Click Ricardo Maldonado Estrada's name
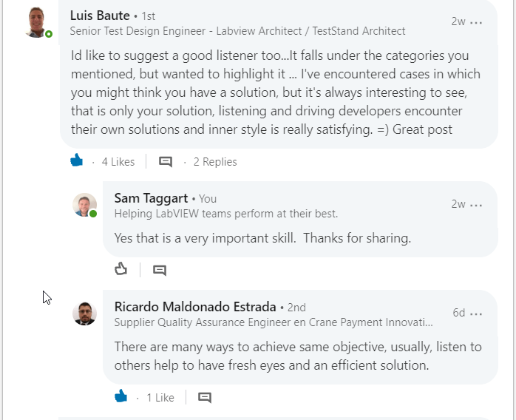 pyautogui.click(x=195, y=307)
